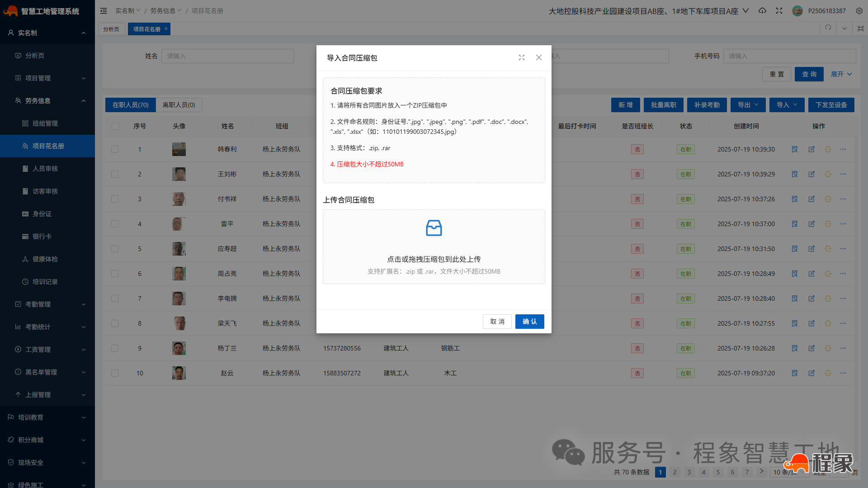Click the 手机号码 input field

pos(789,56)
